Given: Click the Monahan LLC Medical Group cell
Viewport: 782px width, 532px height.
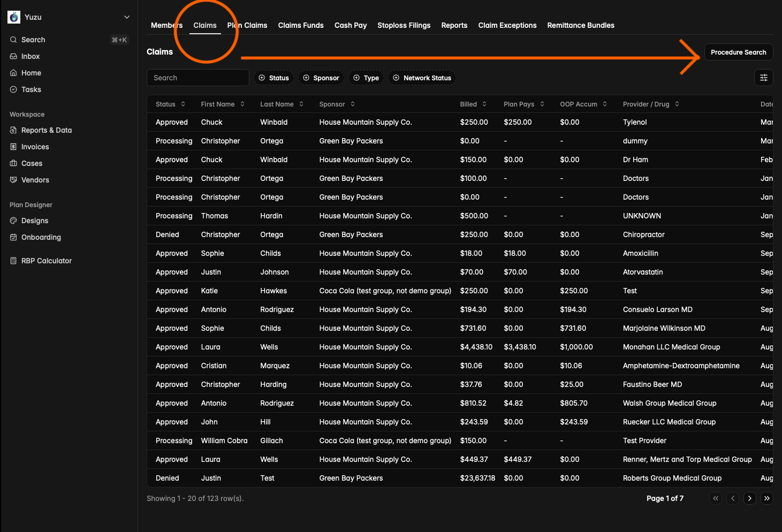Looking at the screenshot, I should point(672,347).
